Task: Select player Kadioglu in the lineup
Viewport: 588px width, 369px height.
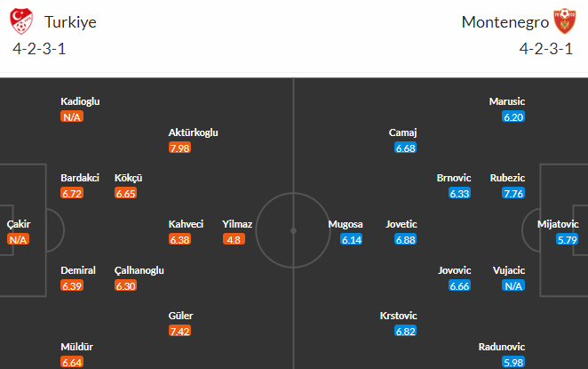Action: pyautogui.click(x=80, y=101)
